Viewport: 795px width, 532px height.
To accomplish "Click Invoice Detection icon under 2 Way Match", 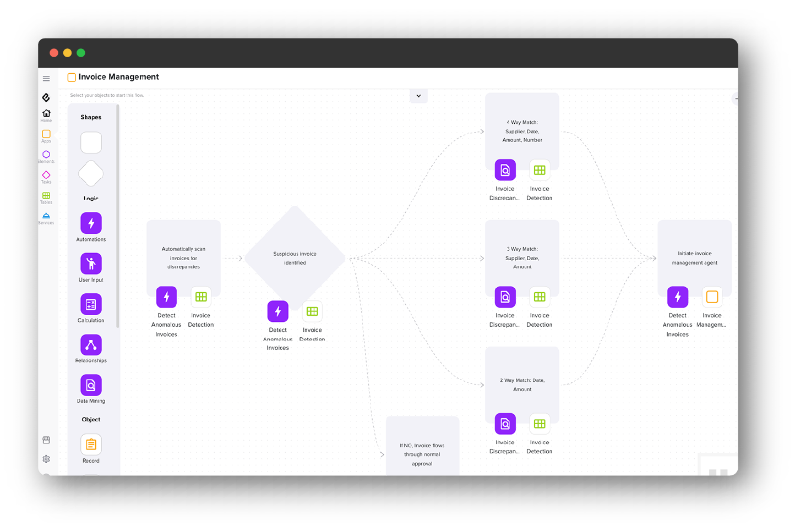I will [x=540, y=424].
